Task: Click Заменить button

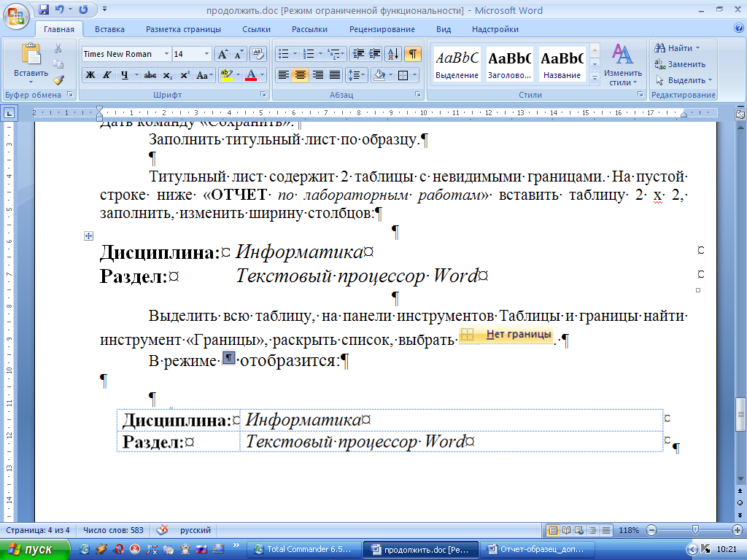Action: tap(681, 64)
